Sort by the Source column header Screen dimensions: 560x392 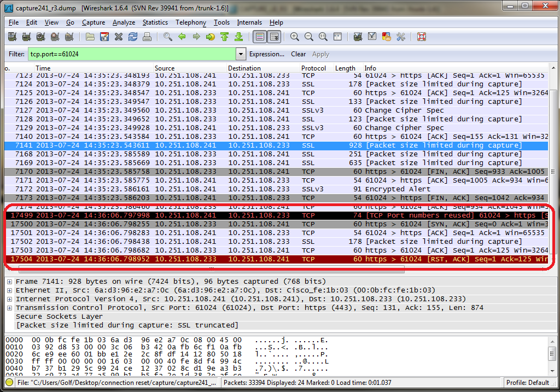tap(190, 68)
